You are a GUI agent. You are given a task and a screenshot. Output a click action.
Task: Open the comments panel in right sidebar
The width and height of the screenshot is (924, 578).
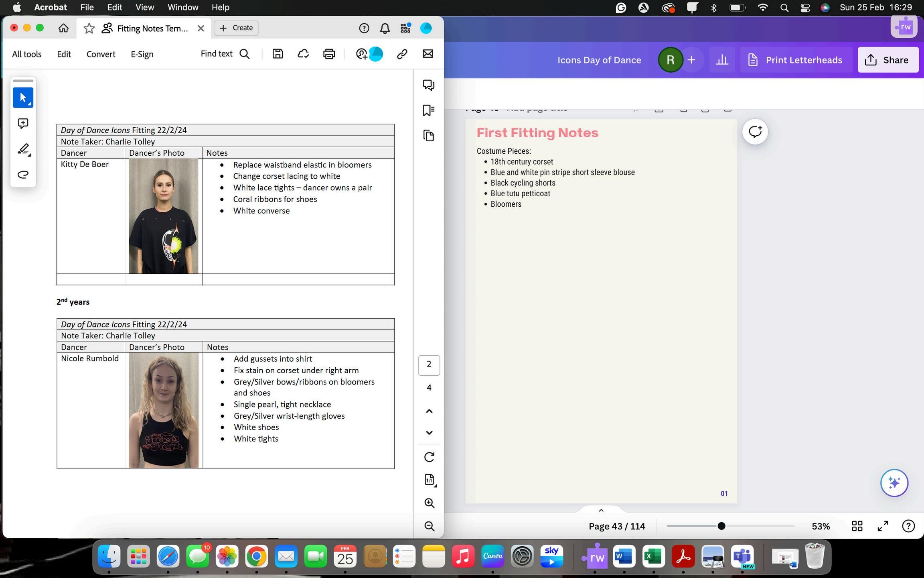tap(428, 85)
